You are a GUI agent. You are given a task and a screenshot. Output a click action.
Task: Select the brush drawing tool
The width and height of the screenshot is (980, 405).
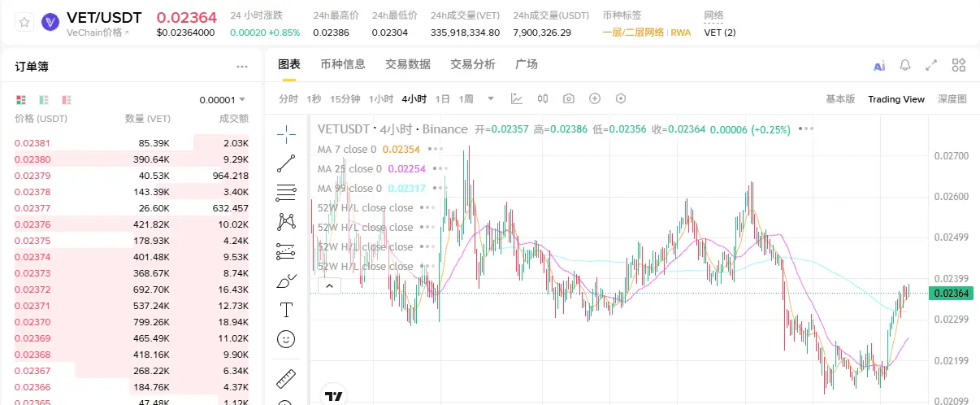pyautogui.click(x=286, y=281)
